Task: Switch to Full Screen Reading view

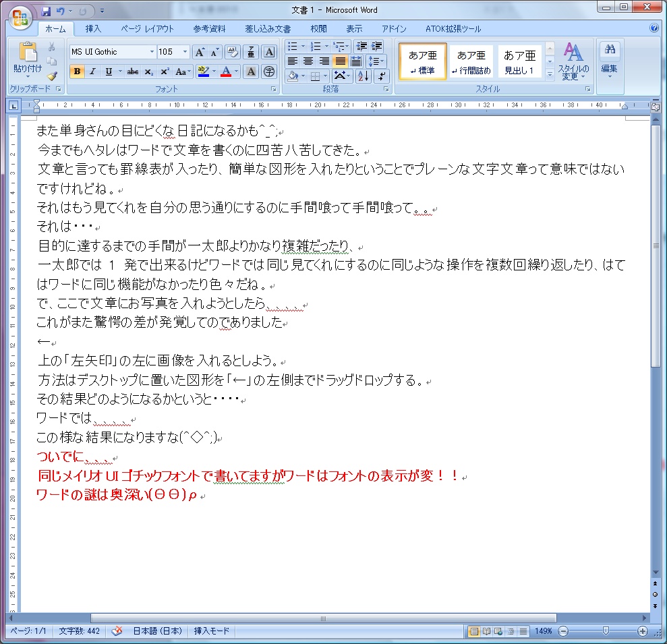Action: coord(486,631)
